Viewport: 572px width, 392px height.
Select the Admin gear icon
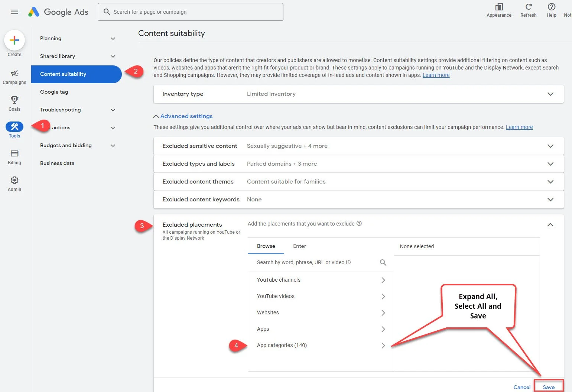tap(14, 180)
